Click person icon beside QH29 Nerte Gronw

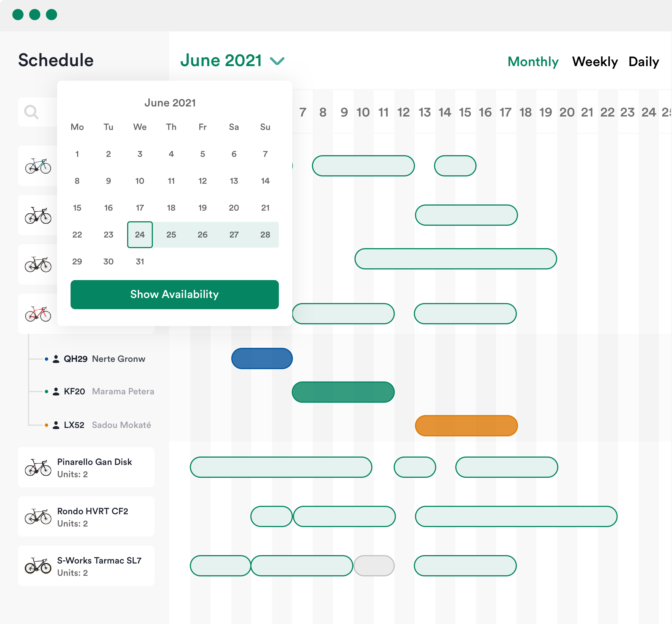point(56,359)
